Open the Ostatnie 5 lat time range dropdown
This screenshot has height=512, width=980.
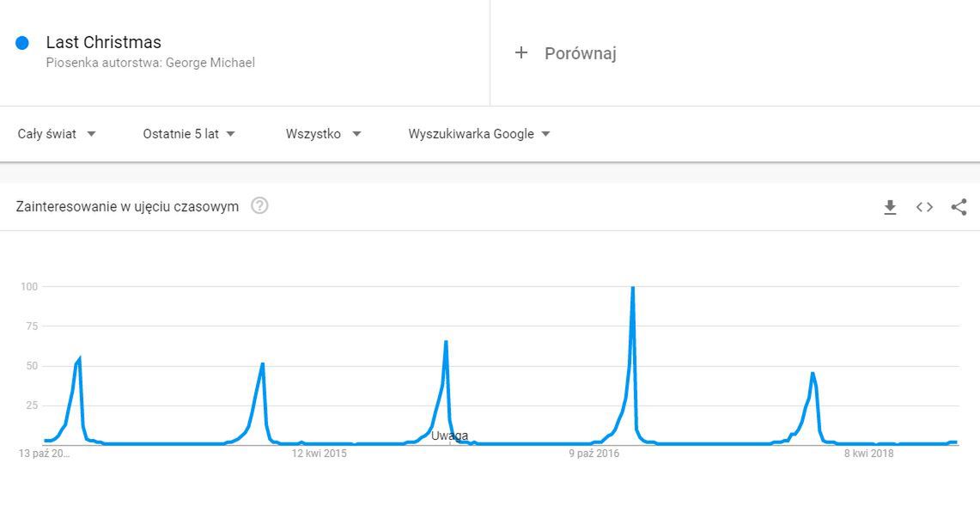[x=189, y=134]
